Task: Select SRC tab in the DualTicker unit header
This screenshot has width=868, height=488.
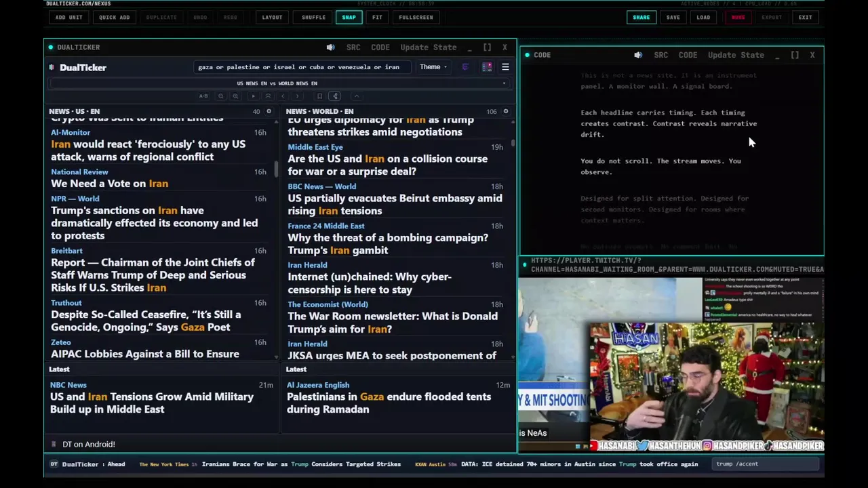Action: 353,47
